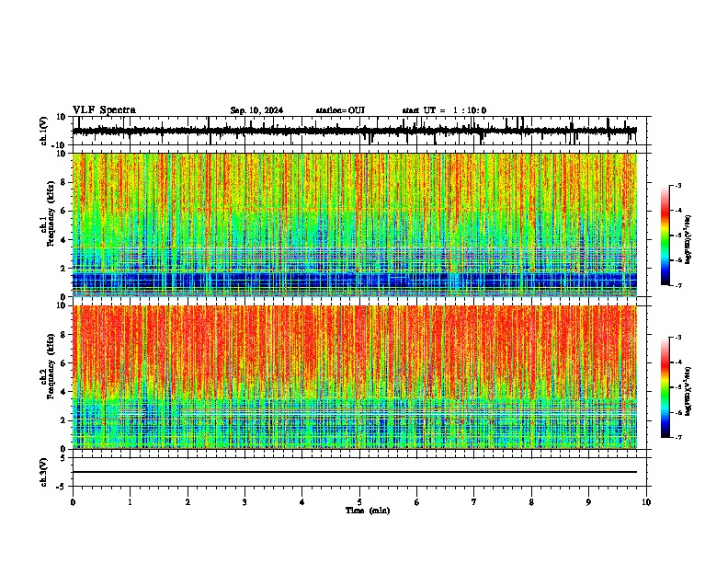The height and width of the screenshot is (563, 728).
Task: Click the "station=OUI" header label
Action: 340,110
